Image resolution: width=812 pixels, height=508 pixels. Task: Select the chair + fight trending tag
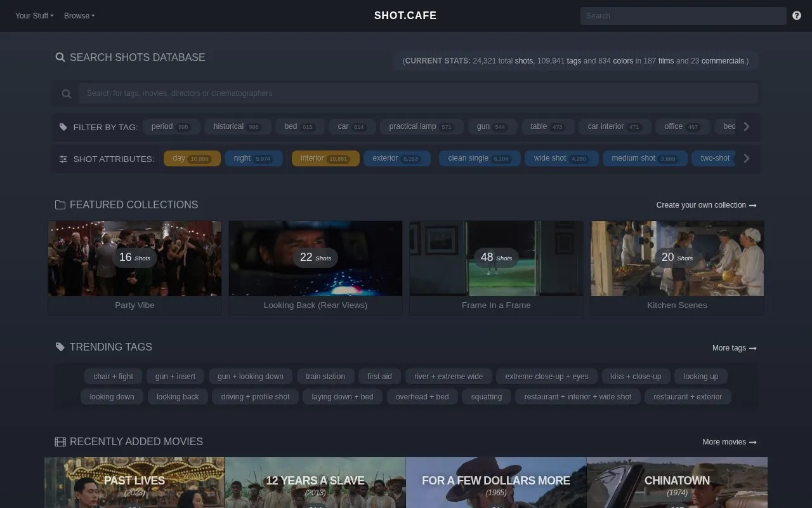click(x=114, y=377)
